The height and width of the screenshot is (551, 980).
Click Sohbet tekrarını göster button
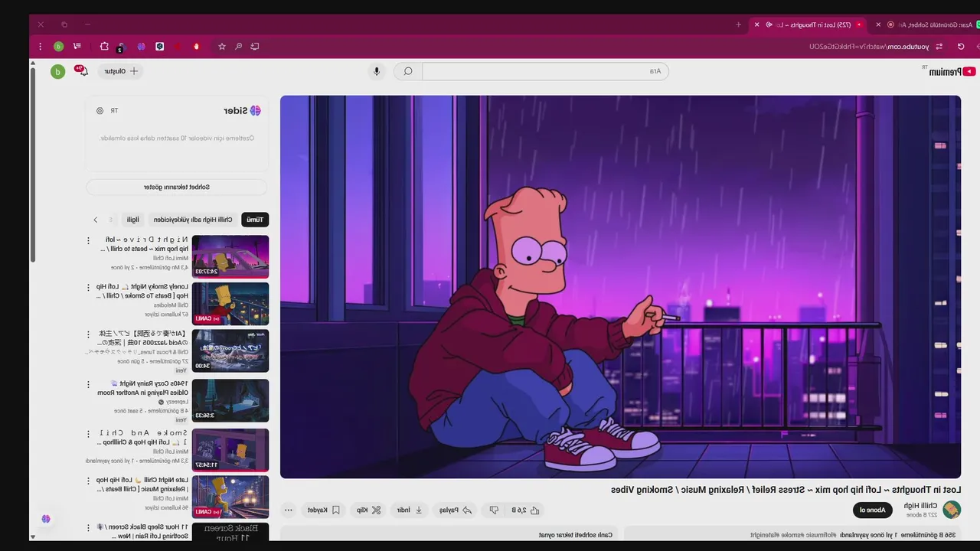click(x=176, y=187)
